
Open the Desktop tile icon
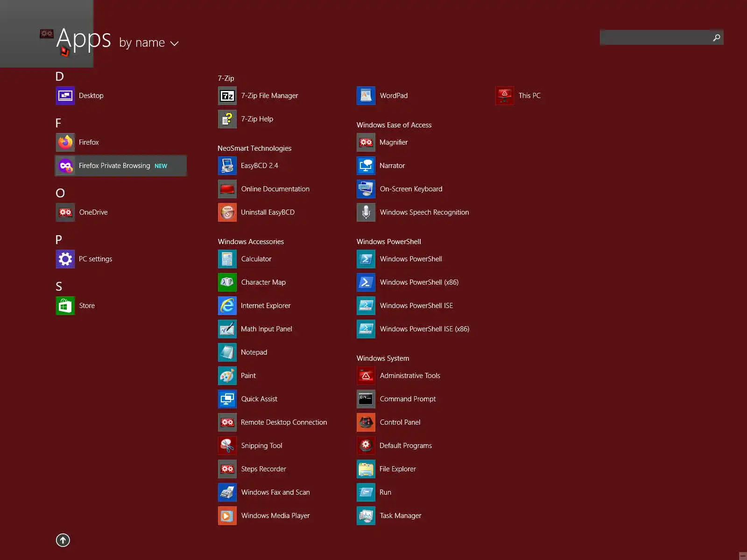[x=65, y=96]
